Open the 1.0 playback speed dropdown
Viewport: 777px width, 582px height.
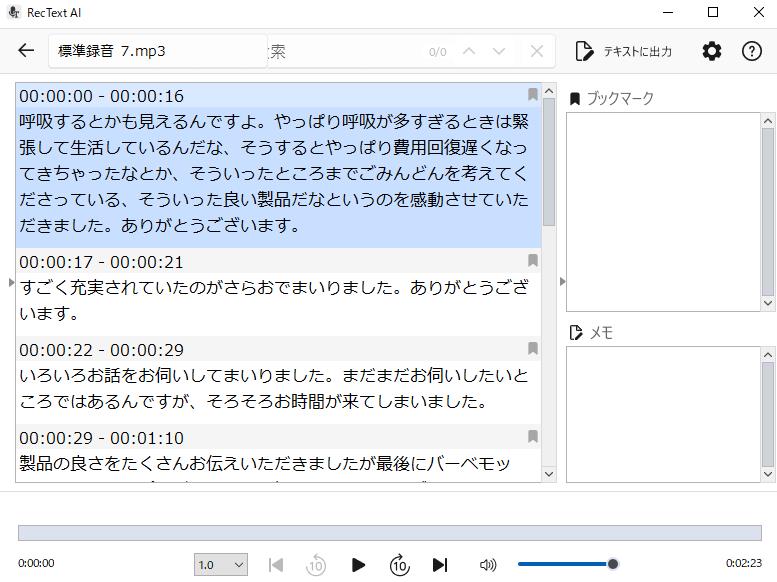(x=221, y=565)
